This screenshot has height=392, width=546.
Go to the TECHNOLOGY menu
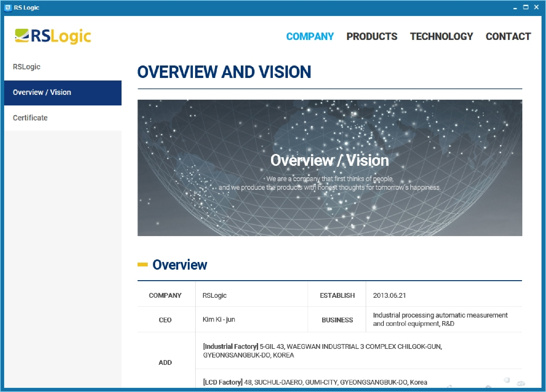441,36
